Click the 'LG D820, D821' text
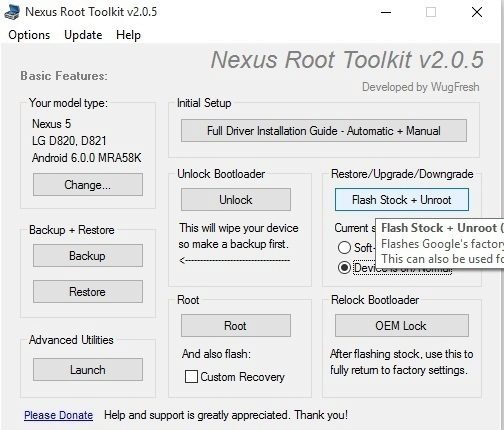 [x=69, y=141]
